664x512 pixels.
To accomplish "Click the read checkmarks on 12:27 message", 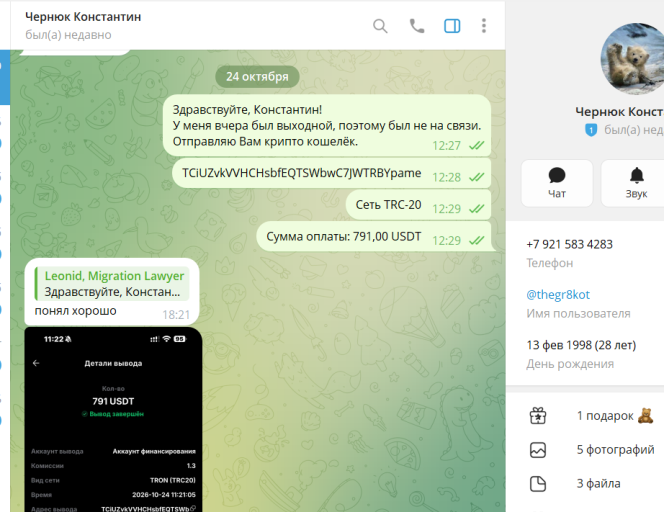I will tap(476, 146).
